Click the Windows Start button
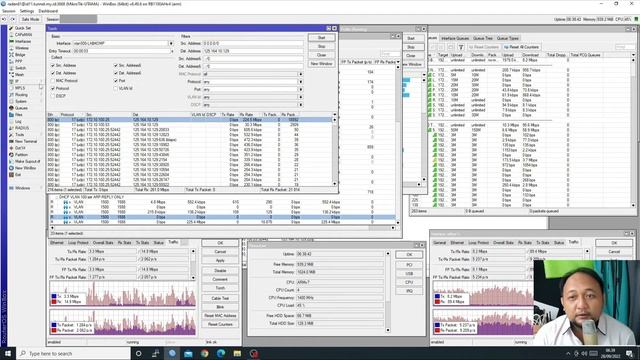The width and height of the screenshot is (640, 360). click(x=8, y=353)
